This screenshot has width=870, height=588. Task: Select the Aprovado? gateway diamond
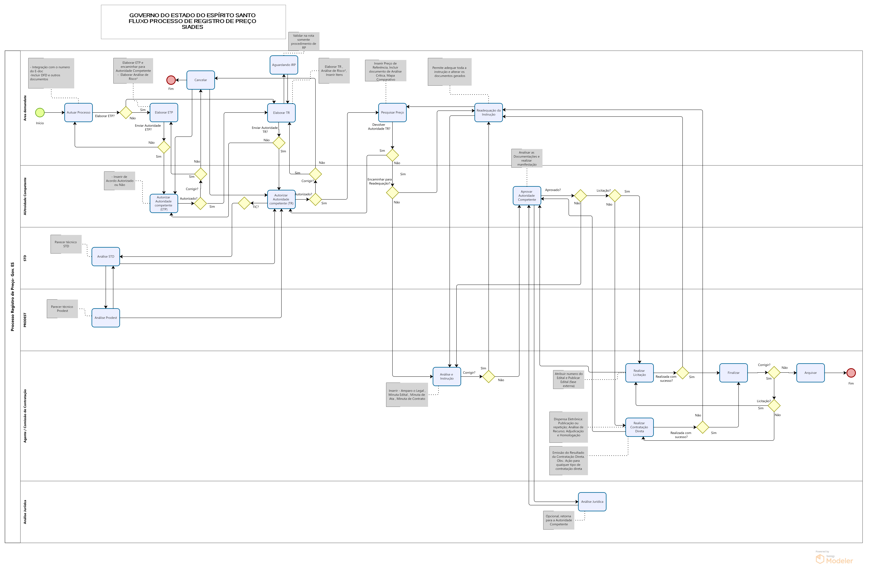[x=581, y=195]
